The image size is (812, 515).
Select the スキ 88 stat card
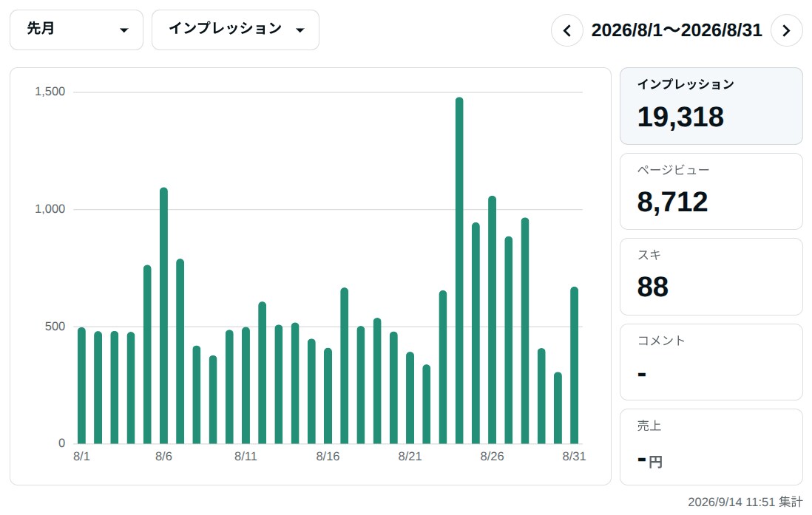pyautogui.click(x=711, y=277)
